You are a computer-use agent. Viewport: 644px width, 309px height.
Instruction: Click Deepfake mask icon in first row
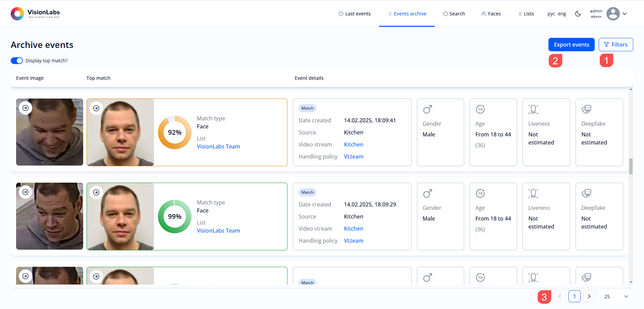click(586, 109)
